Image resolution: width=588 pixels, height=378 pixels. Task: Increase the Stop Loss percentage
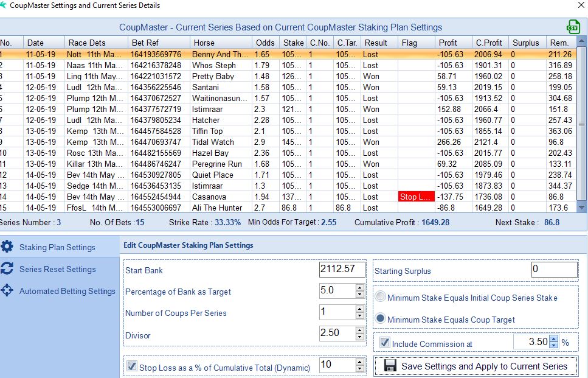359,362
